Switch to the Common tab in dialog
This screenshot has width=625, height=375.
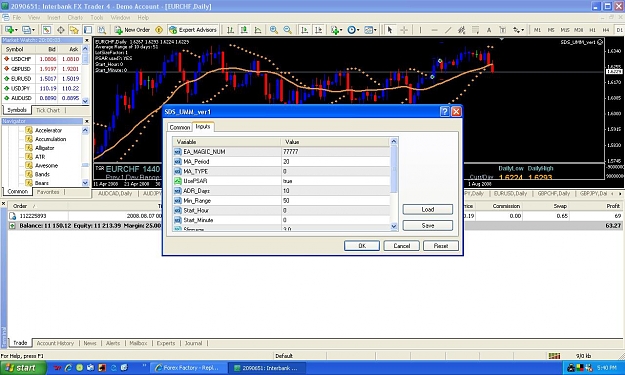tap(179, 127)
